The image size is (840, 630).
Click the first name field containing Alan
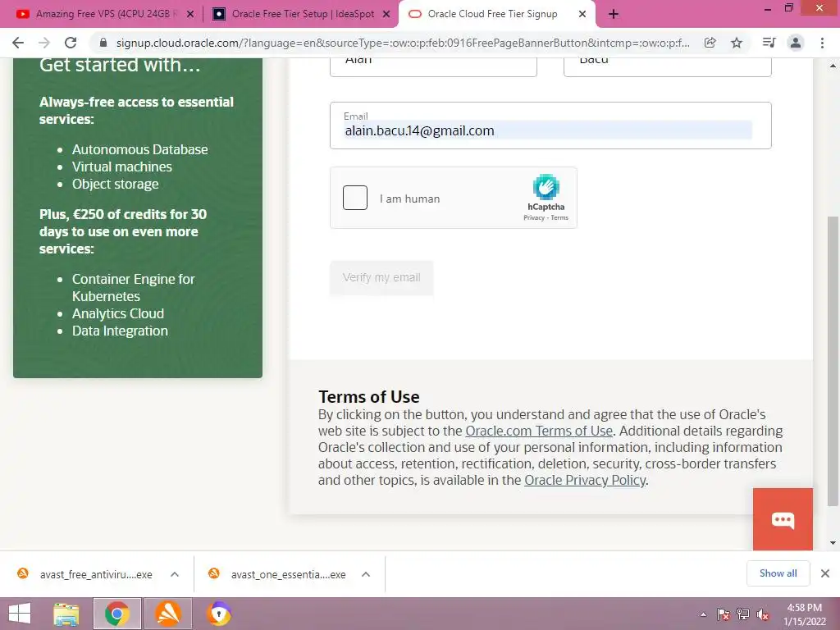[x=433, y=67]
